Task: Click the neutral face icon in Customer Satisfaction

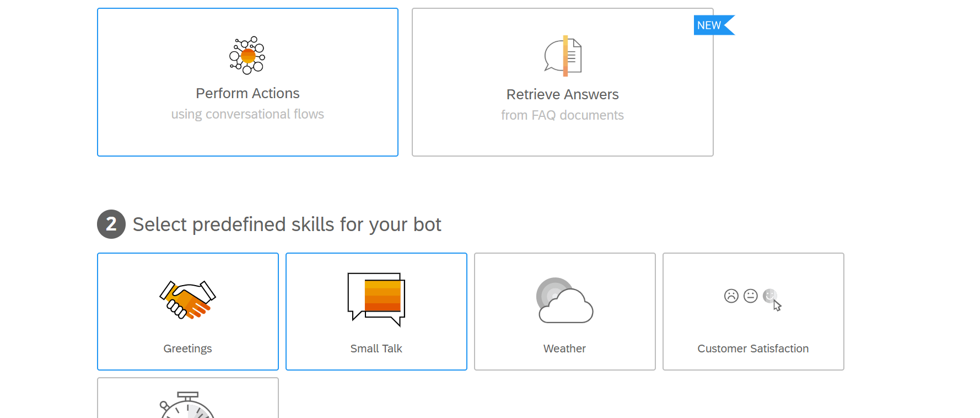Action: tap(751, 296)
